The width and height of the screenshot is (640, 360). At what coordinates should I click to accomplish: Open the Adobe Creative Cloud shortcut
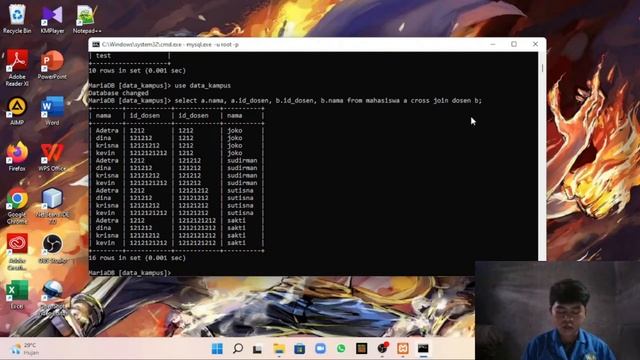pos(17,251)
